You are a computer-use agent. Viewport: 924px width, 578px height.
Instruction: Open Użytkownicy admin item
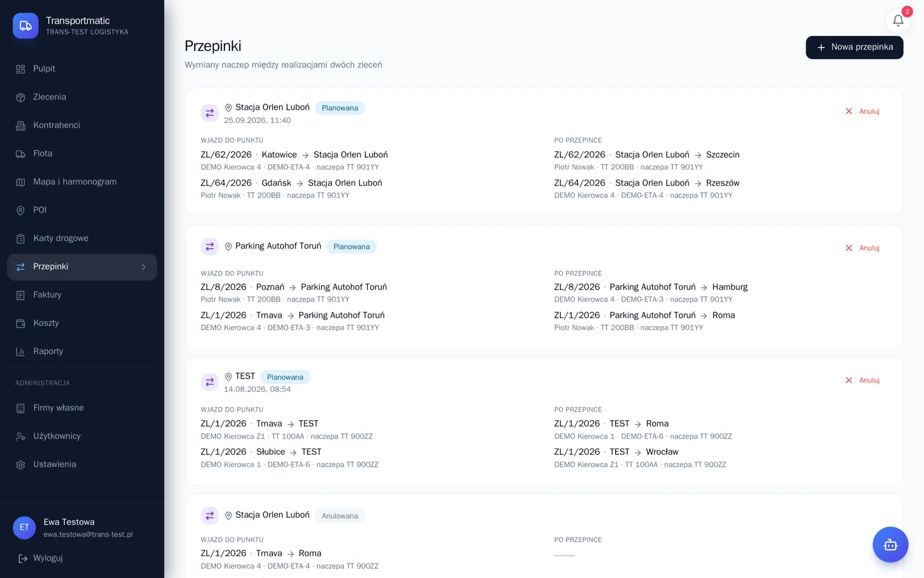(82, 436)
